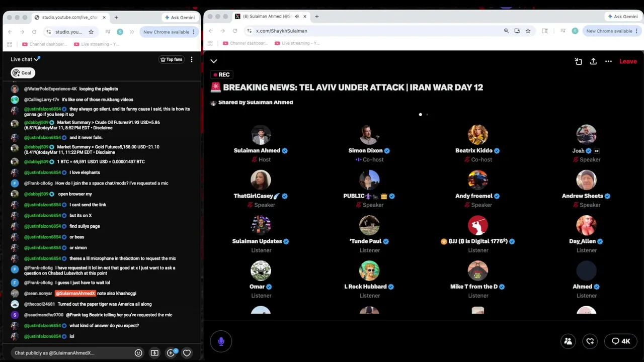Leave the X Space

pos(628,61)
